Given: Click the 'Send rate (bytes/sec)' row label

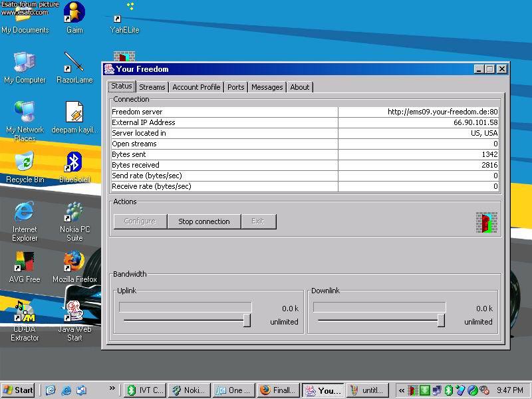Looking at the screenshot, I should pos(147,176).
